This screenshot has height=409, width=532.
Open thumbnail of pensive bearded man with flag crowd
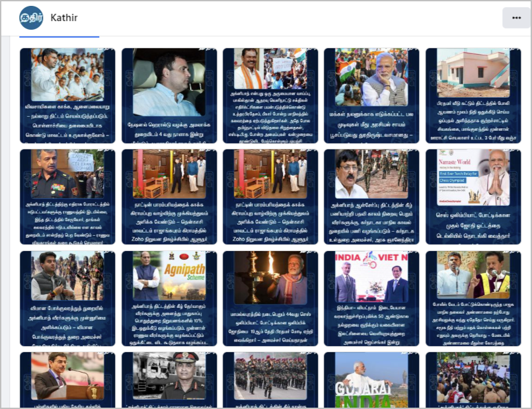371,96
